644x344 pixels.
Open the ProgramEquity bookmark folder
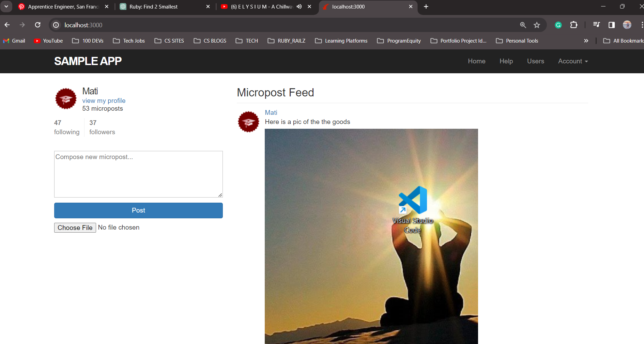(x=399, y=41)
